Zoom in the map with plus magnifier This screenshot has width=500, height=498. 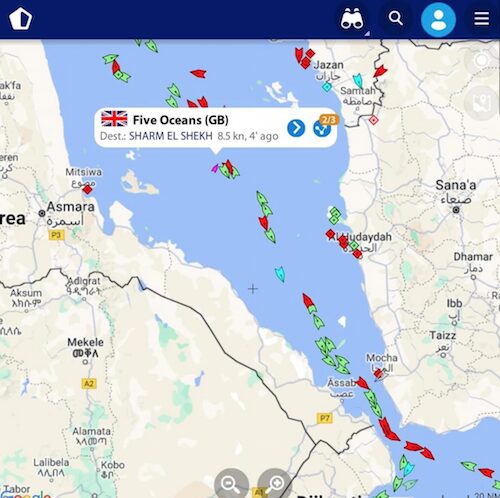[275, 483]
